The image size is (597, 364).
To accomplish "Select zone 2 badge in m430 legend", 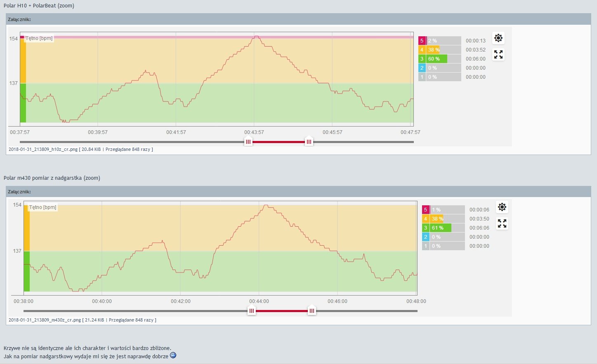I will click(x=425, y=237).
